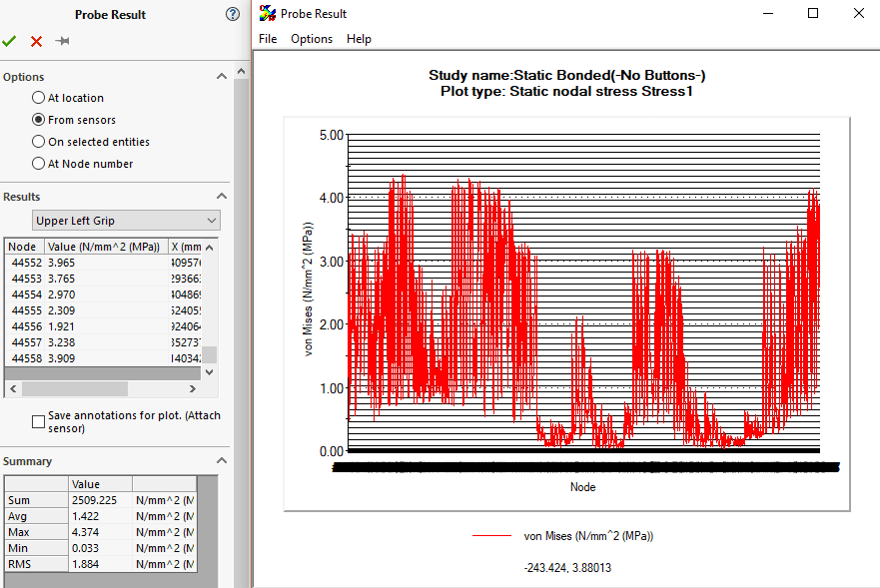Viewport: 880px width, 588px height.
Task: Cancel probe result with red X
Action: click(x=37, y=41)
